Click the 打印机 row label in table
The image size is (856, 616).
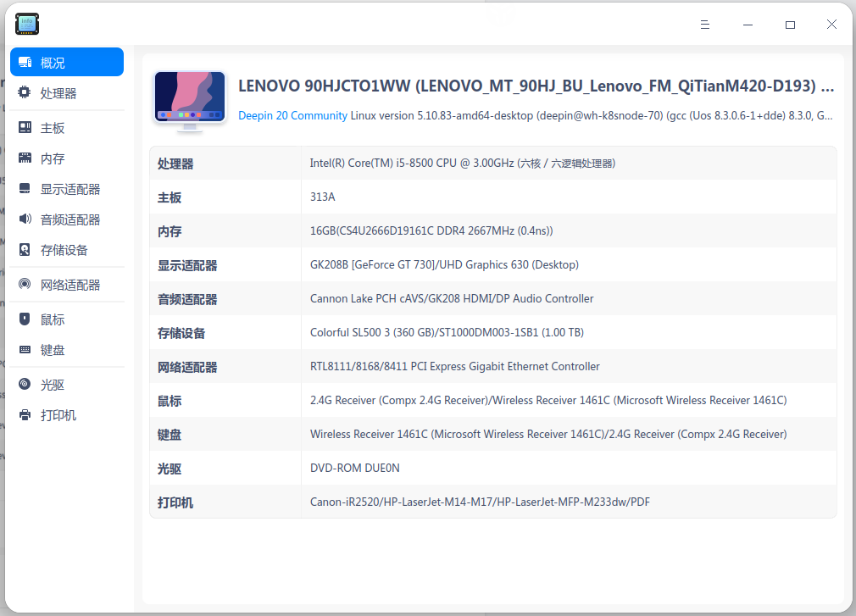(x=175, y=502)
